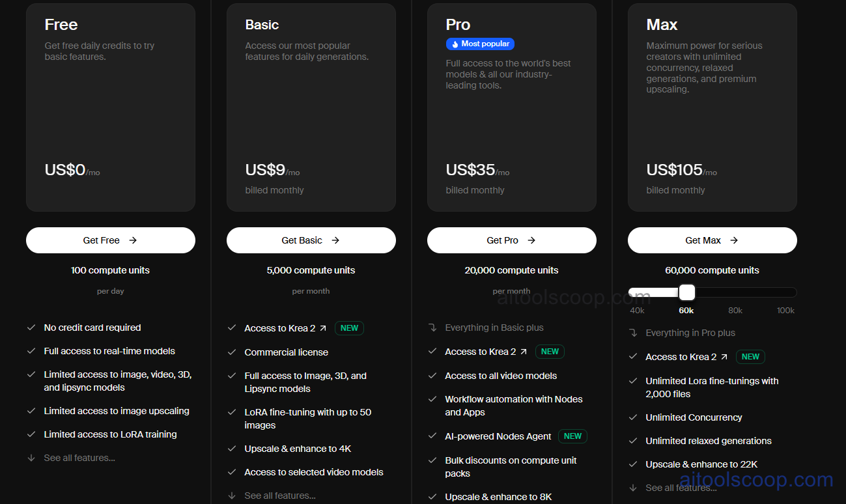Image resolution: width=846 pixels, height=504 pixels.
Task: Click NEW badge in Basic plan list
Action: click(x=349, y=328)
